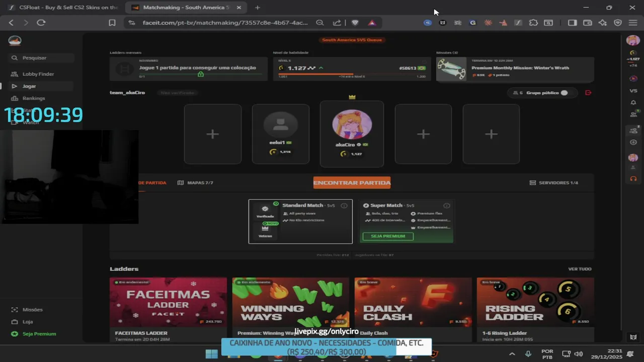This screenshot has height=362, width=644.
Task: Click the SEJA PREMIUM button
Action: 388,236
